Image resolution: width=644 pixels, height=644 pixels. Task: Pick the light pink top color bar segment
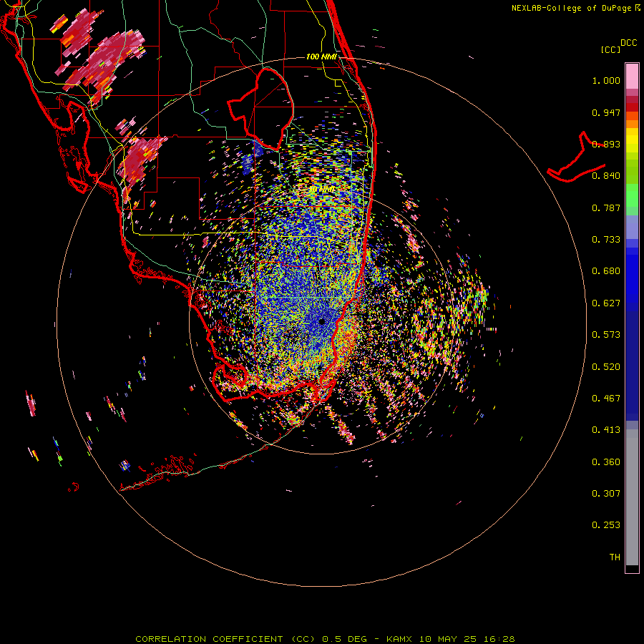pos(632,76)
